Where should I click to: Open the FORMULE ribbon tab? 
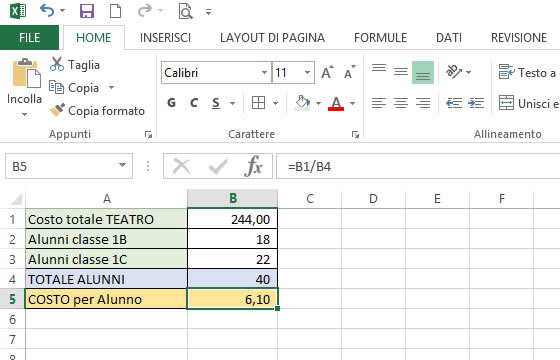point(380,38)
